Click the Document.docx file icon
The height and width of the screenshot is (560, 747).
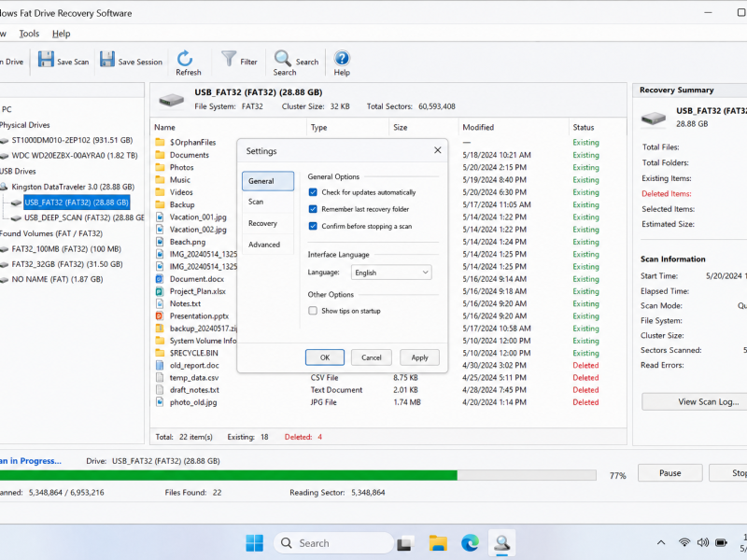[x=160, y=278]
